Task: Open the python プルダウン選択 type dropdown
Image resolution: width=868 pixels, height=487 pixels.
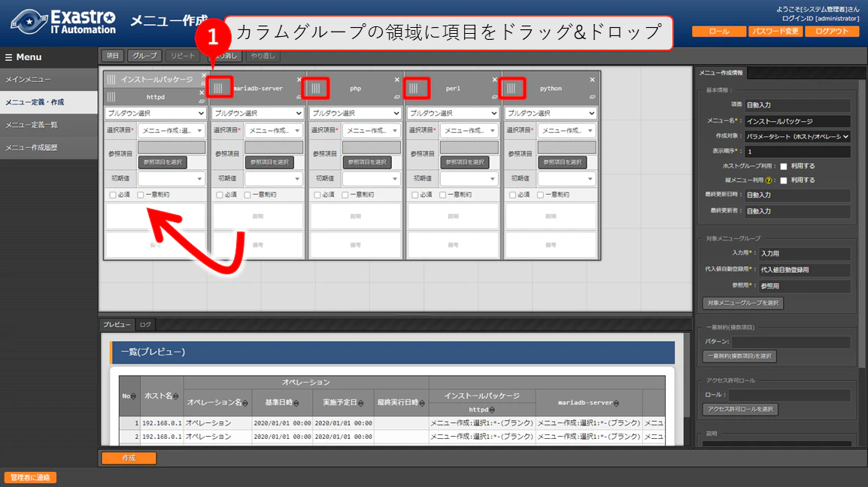Action: (x=551, y=113)
